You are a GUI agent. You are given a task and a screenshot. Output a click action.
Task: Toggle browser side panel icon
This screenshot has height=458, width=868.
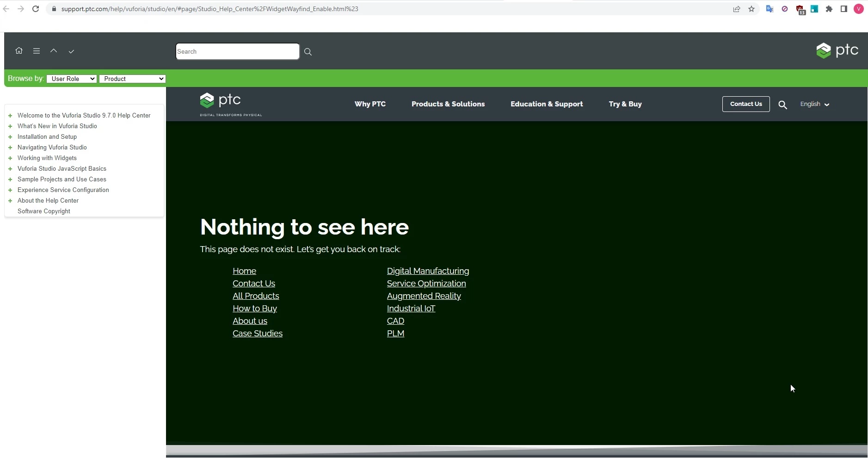tap(844, 9)
